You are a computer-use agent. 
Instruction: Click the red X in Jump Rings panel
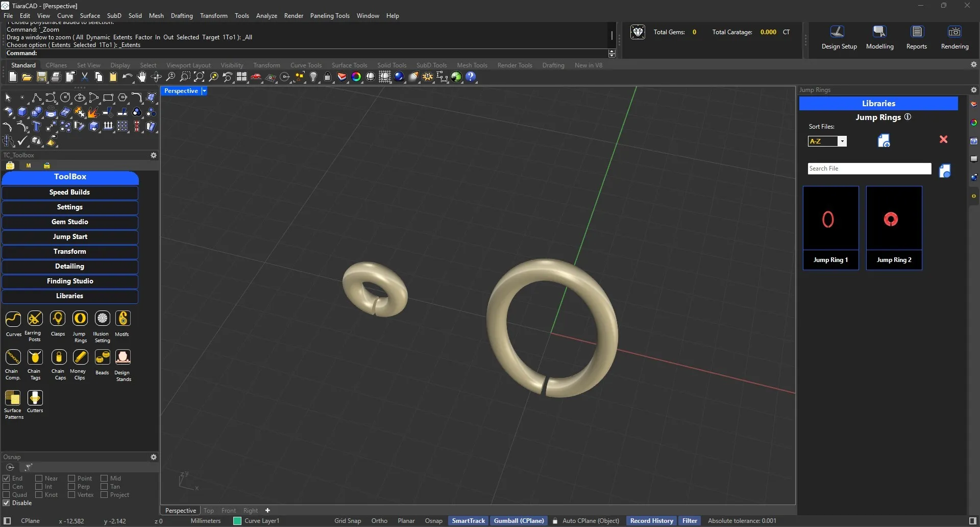[x=943, y=139]
